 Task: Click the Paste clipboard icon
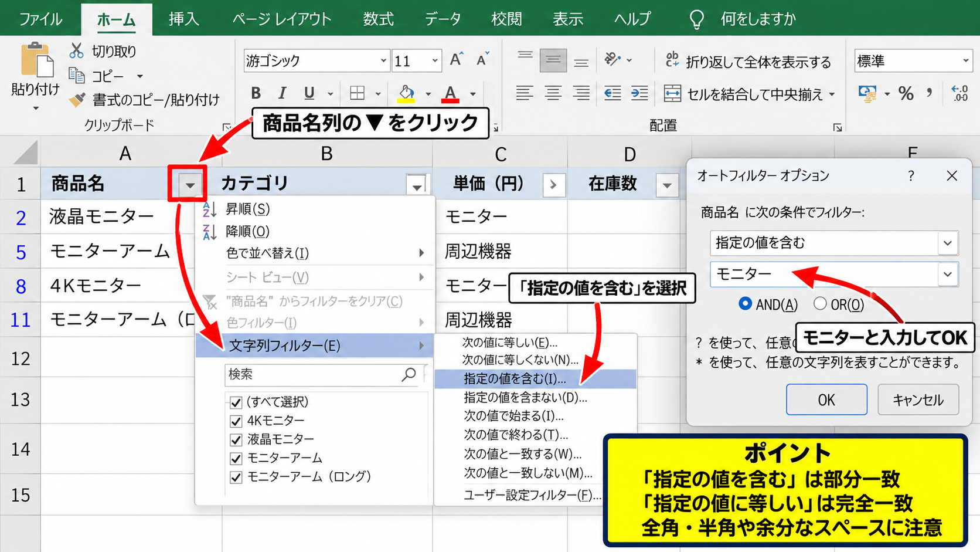coord(37,59)
